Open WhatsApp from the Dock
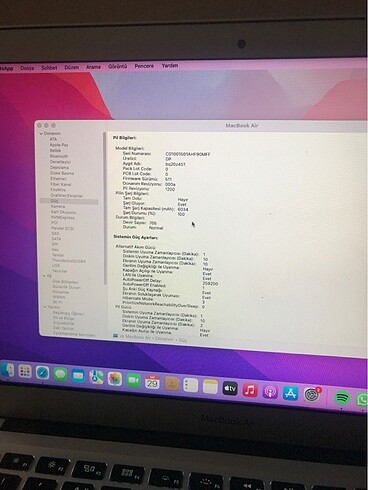 pyautogui.click(x=362, y=399)
